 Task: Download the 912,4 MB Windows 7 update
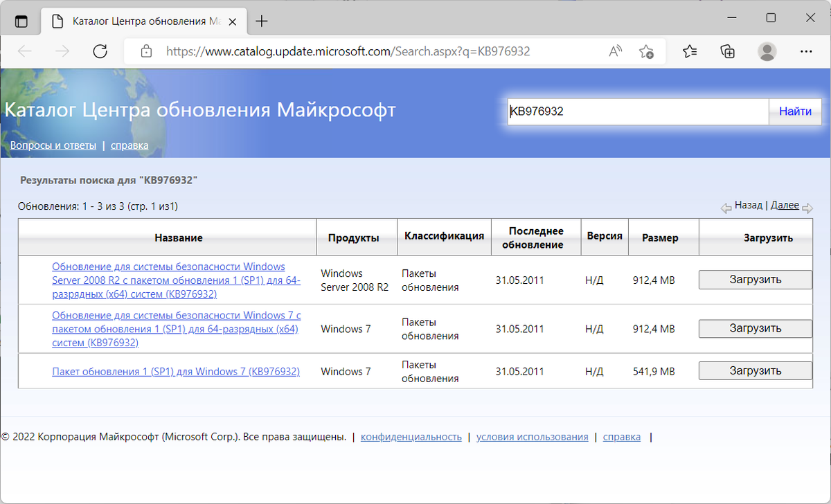[755, 328]
